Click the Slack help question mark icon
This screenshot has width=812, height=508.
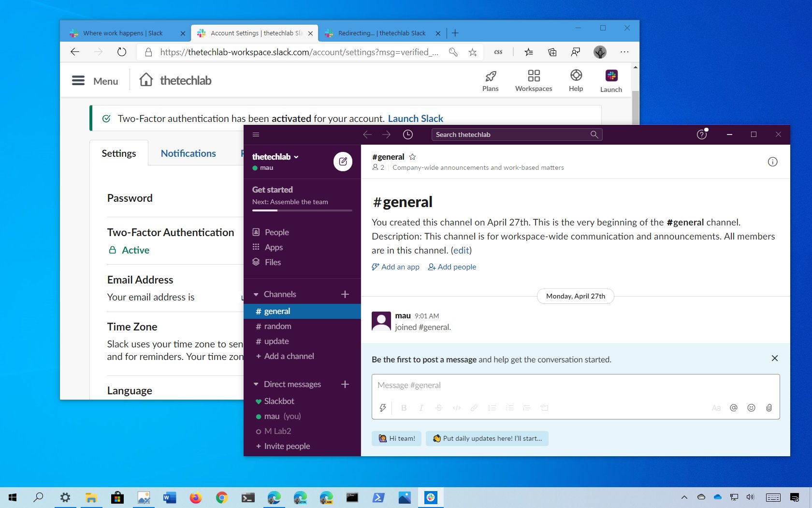coord(702,134)
